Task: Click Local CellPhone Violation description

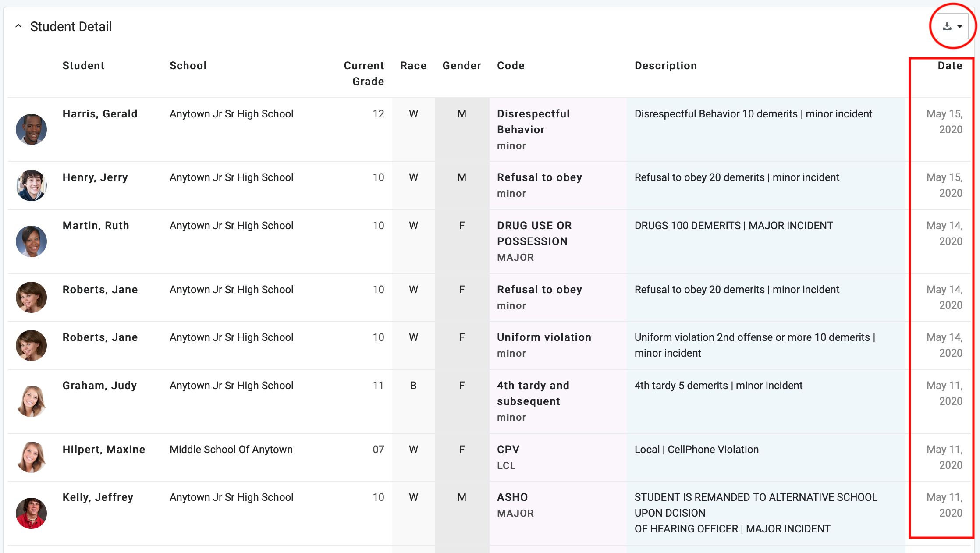Action: click(696, 450)
